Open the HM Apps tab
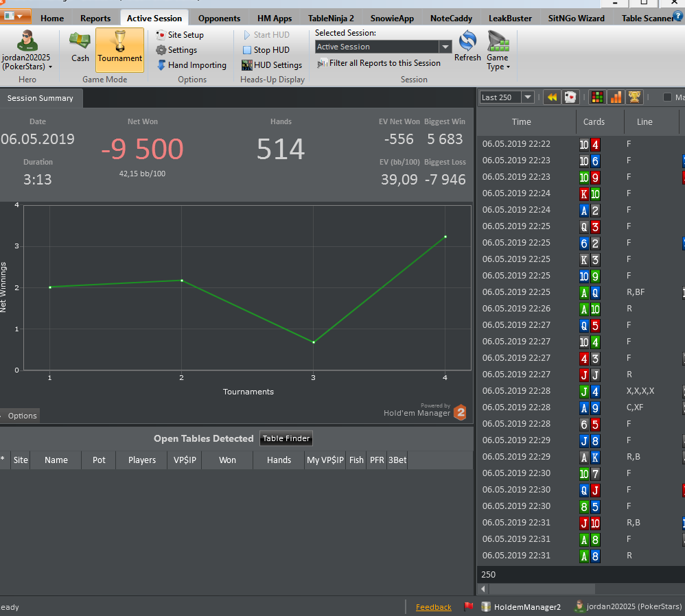The image size is (685, 616). (x=275, y=19)
